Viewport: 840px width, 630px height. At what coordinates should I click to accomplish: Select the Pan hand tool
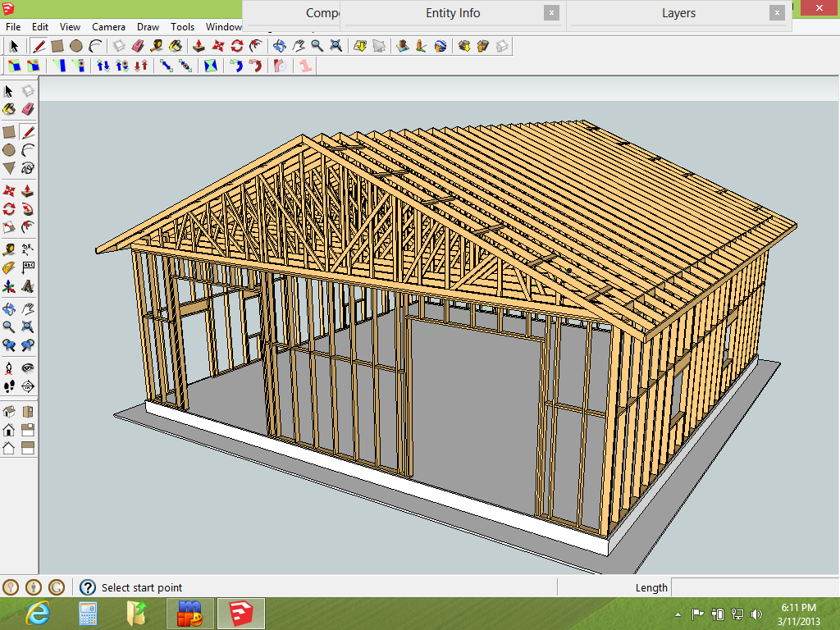pyautogui.click(x=29, y=308)
